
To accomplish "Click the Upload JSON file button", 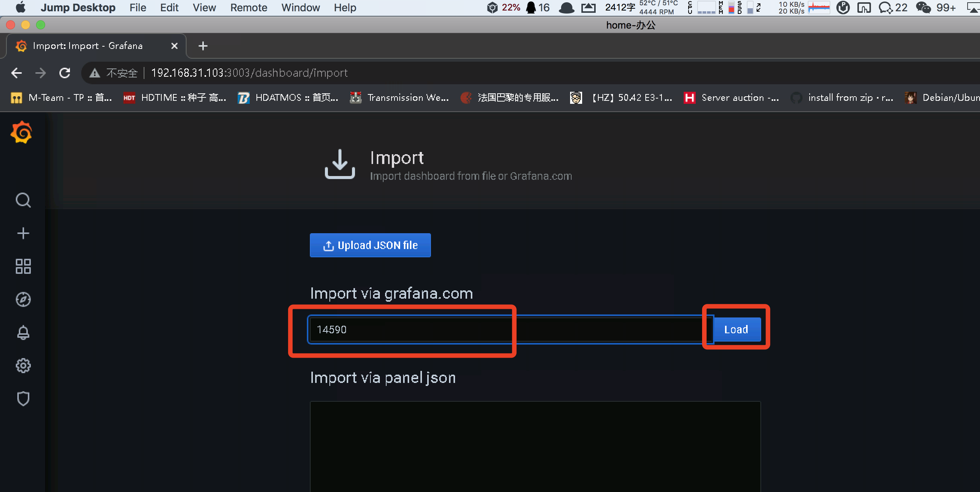I will tap(370, 245).
